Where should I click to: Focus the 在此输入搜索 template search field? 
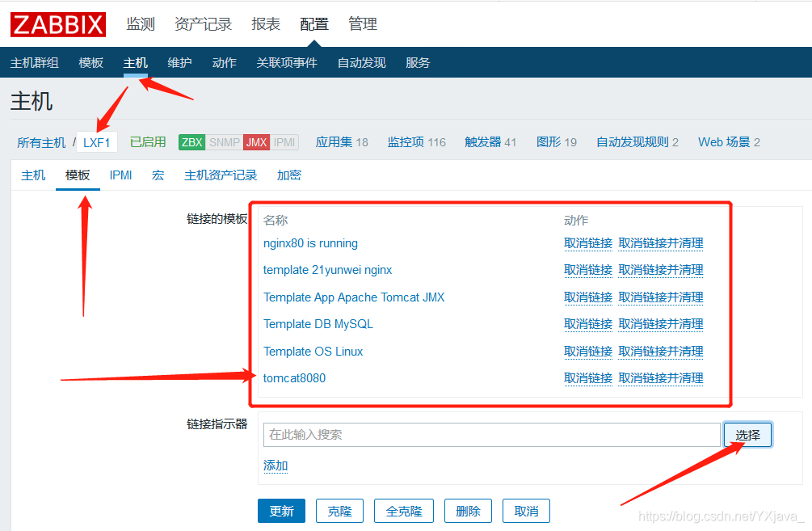pyautogui.click(x=492, y=435)
